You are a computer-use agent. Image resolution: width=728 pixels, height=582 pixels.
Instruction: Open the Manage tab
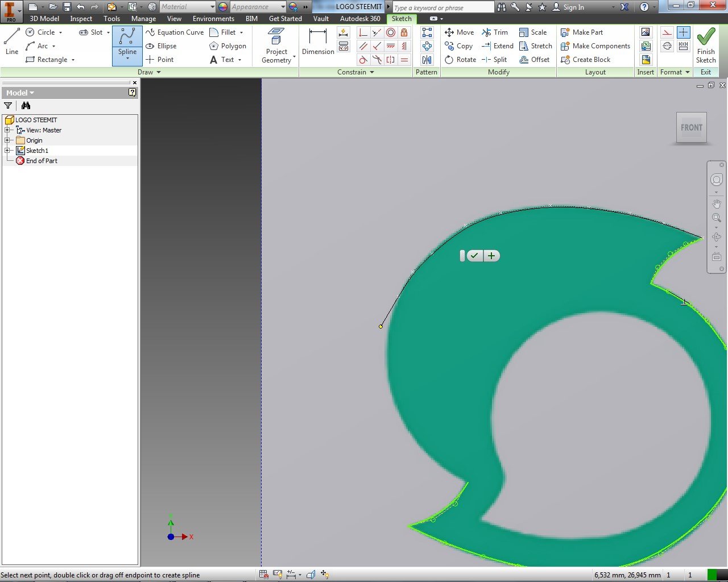coord(143,19)
